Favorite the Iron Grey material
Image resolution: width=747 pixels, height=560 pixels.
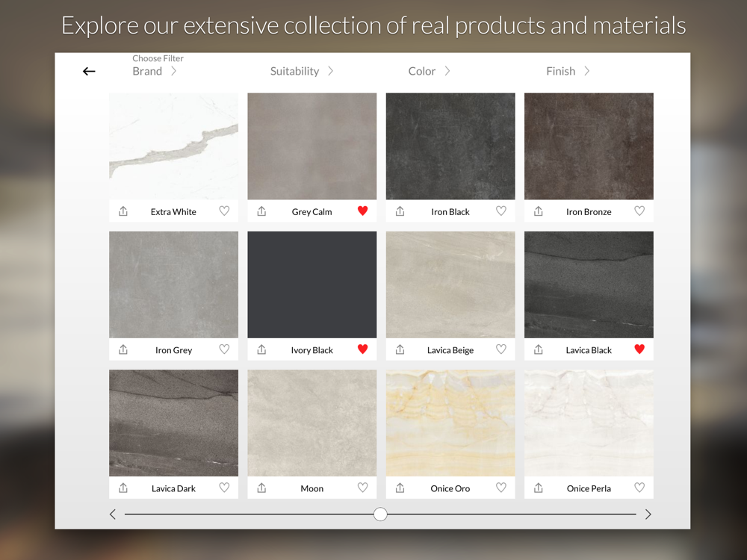pyautogui.click(x=224, y=349)
